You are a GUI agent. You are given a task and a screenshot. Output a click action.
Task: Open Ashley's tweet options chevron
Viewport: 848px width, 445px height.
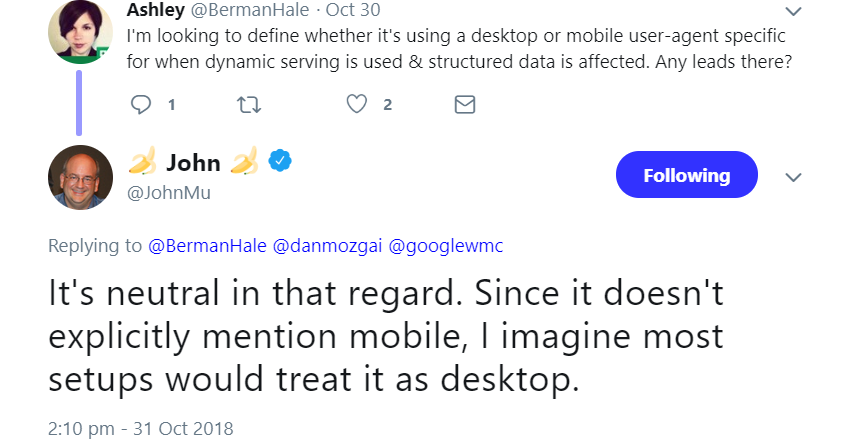coord(794,12)
